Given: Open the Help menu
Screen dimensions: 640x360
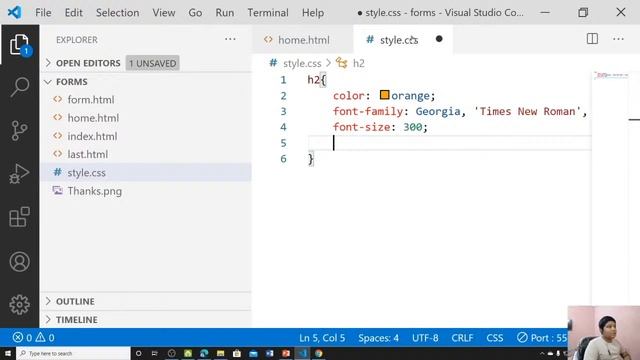Looking at the screenshot, I should (x=313, y=13).
